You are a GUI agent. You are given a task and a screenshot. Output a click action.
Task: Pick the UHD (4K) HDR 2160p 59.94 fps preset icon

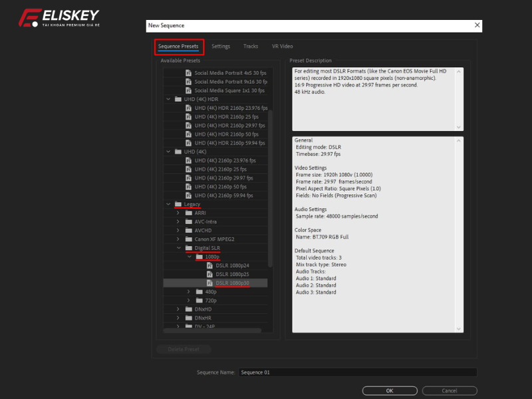point(189,143)
